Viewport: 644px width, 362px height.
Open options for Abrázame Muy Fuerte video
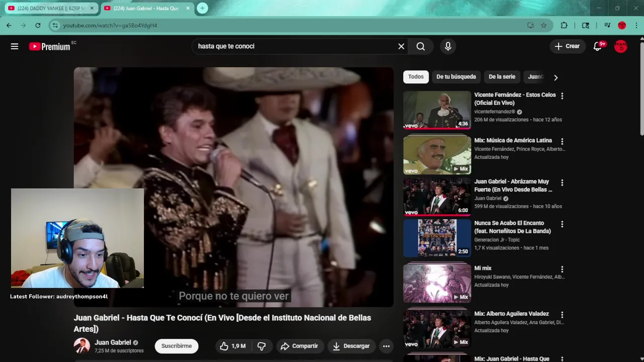562,183
